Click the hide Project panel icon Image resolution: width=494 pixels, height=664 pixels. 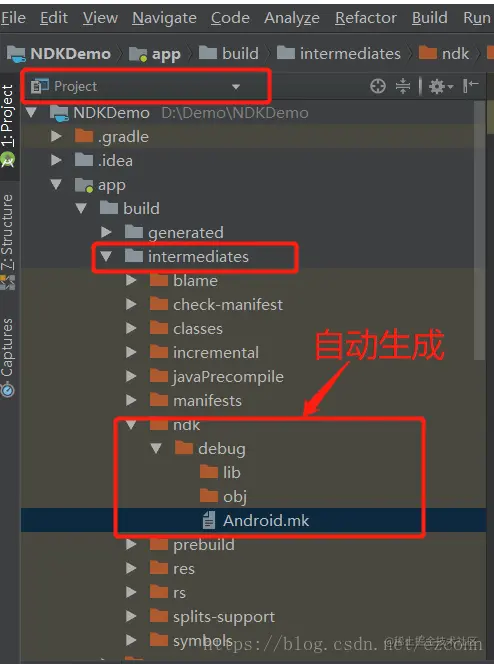click(x=470, y=86)
